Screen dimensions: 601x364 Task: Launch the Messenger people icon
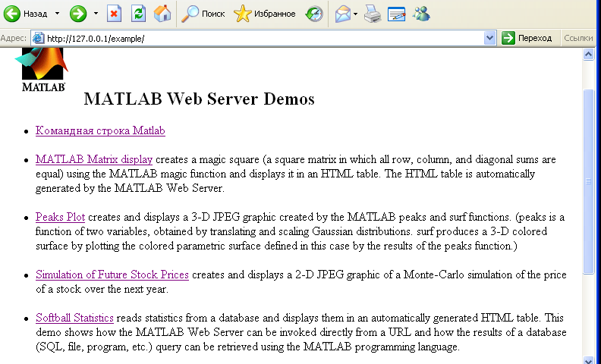(421, 14)
